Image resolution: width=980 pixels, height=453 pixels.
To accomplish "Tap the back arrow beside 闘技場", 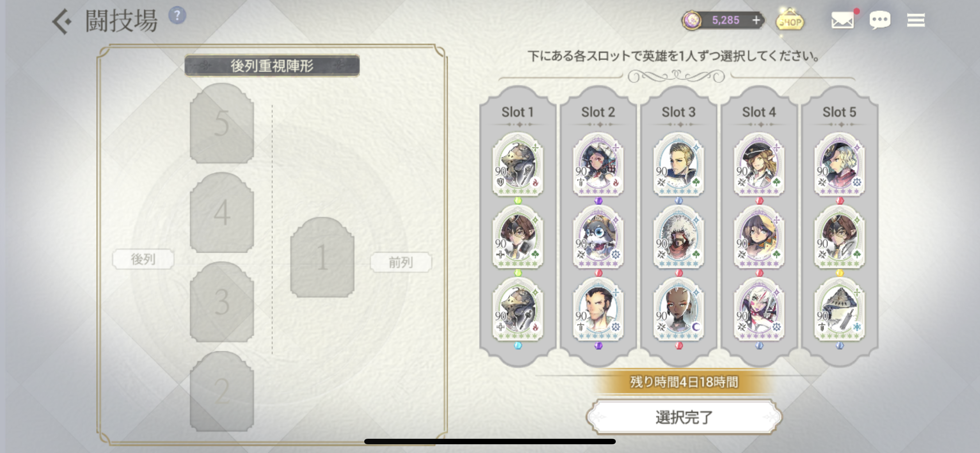I will (x=62, y=21).
